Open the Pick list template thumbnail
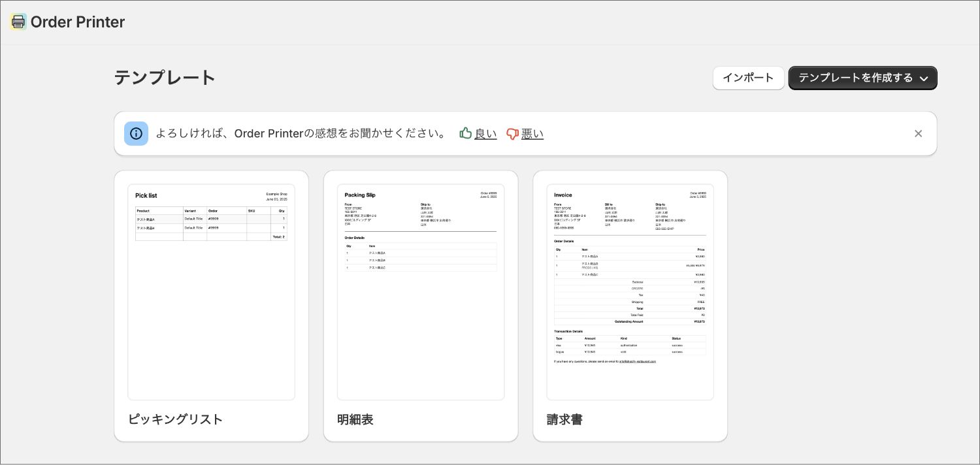Screen dimensions: 980x465 pos(211,292)
